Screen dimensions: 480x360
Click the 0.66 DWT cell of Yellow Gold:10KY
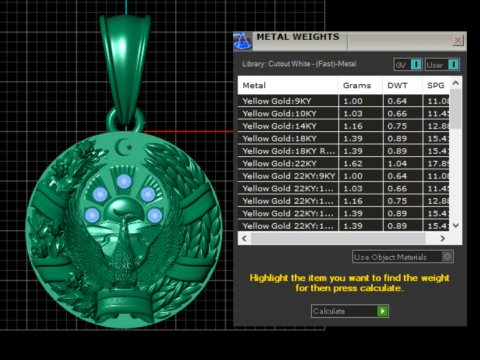pos(403,113)
